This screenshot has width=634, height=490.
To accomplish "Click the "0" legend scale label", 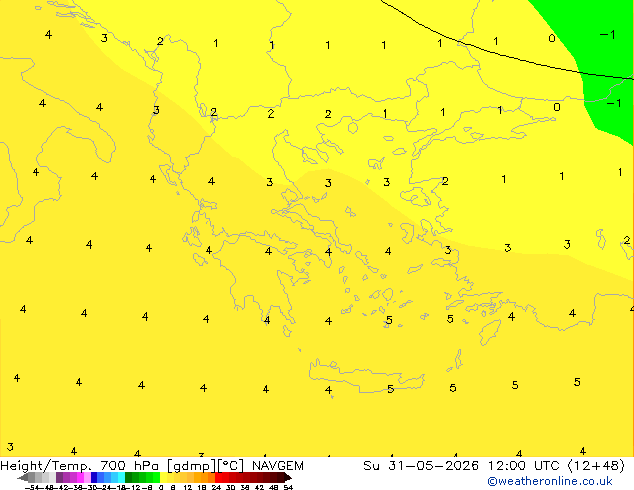I will tap(161, 488).
